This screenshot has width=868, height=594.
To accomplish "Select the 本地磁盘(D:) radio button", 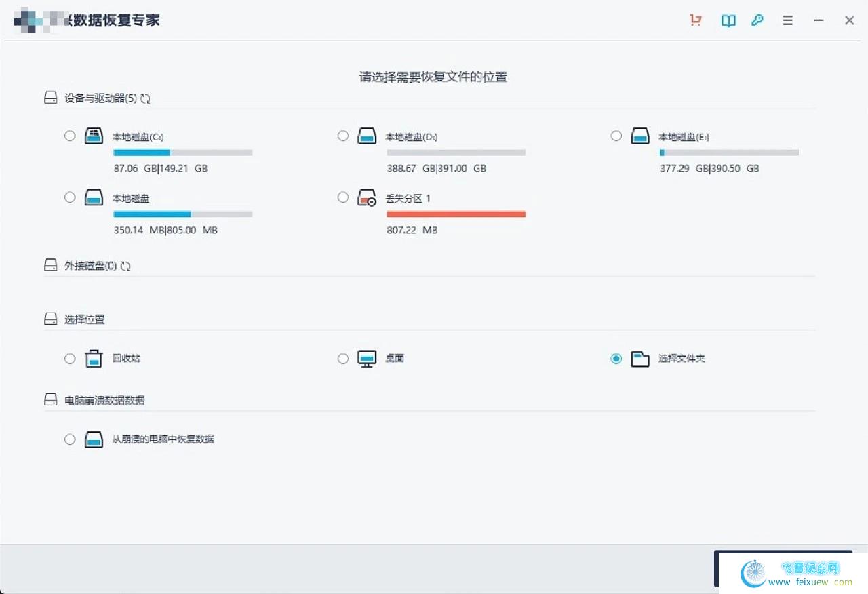I will pyautogui.click(x=343, y=136).
